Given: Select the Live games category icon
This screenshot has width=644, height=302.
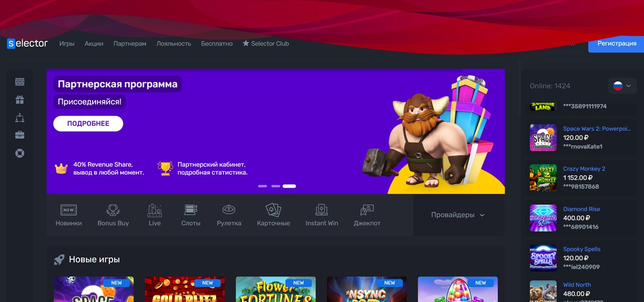Looking at the screenshot, I should [x=154, y=210].
